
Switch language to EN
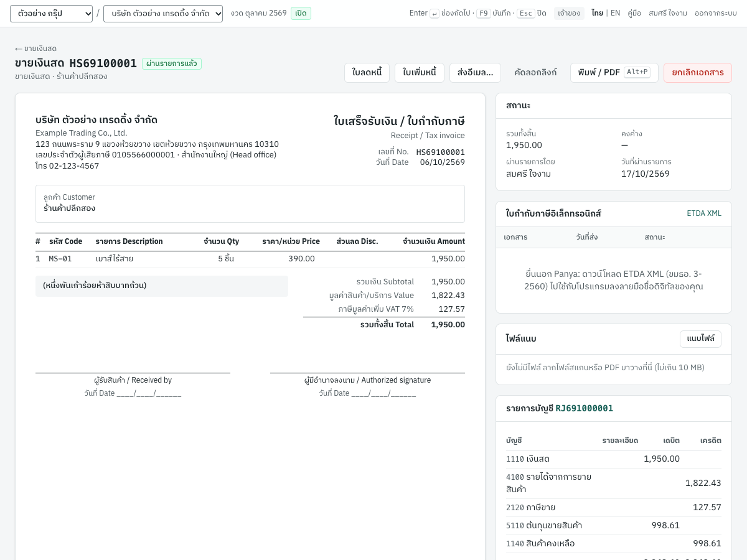pyautogui.click(x=615, y=13)
